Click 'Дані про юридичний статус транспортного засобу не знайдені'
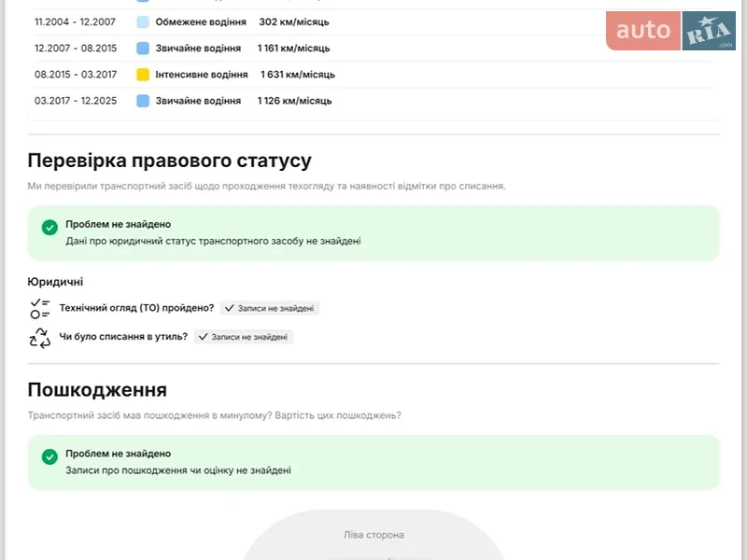747x560 pixels. click(214, 241)
